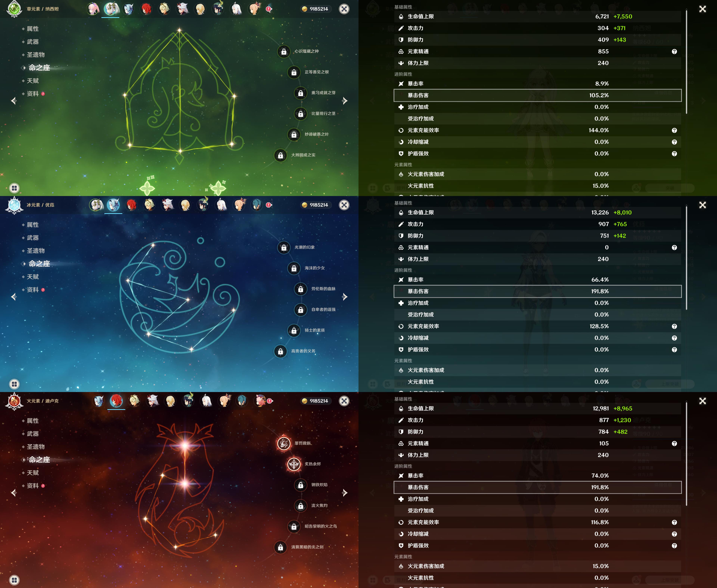Click the lock icon for 劳伦斯的血脉
The width and height of the screenshot is (717, 588).
point(301,289)
